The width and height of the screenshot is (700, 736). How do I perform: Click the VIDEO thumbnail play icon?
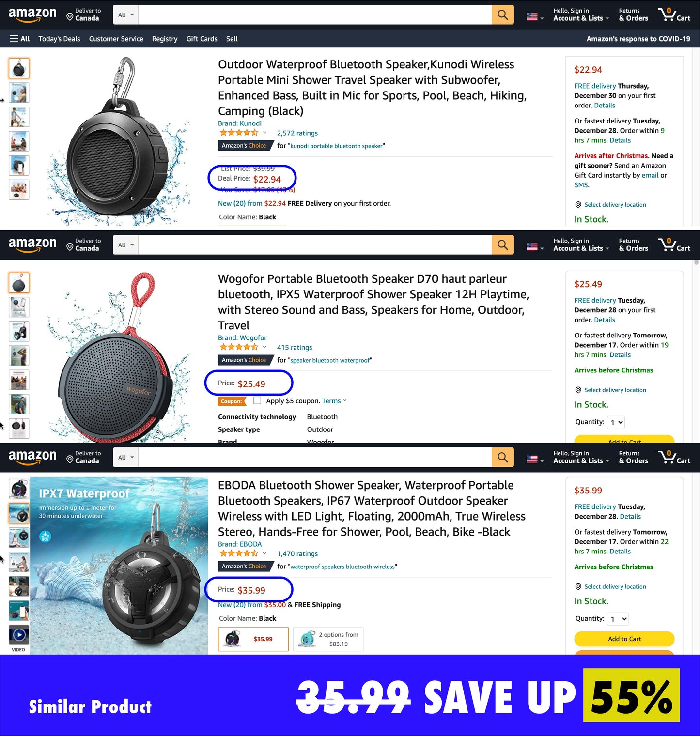click(x=19, y=634)
